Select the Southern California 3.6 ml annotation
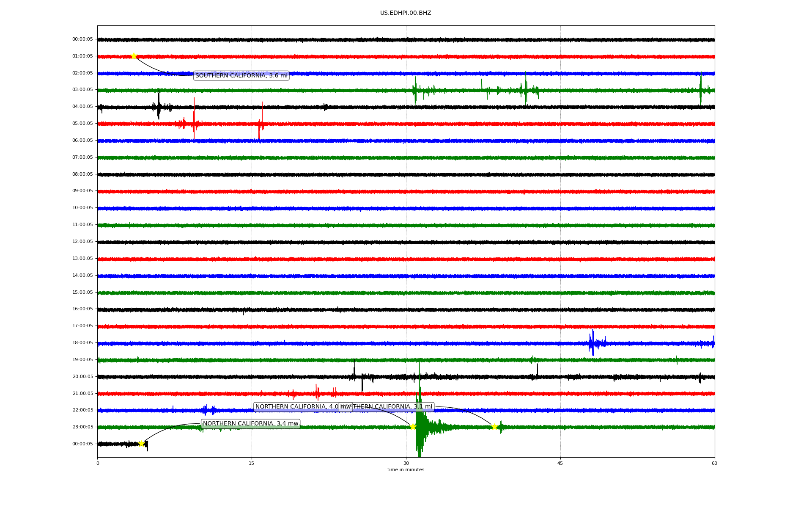Viewport: 812px width, 508px height. coord(241,76)
